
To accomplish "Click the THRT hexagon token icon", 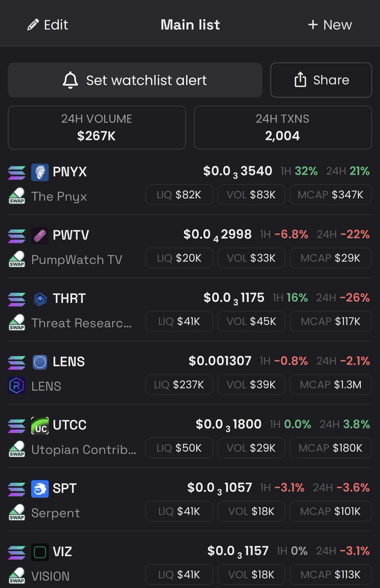I will (x=40, y=298).
